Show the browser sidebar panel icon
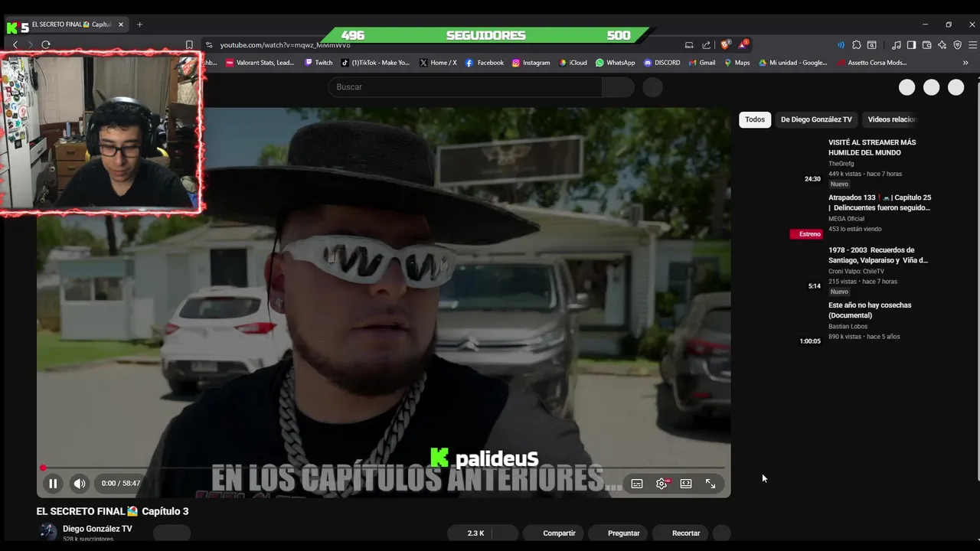The image size is (980, 551). (x=911, y=45)
